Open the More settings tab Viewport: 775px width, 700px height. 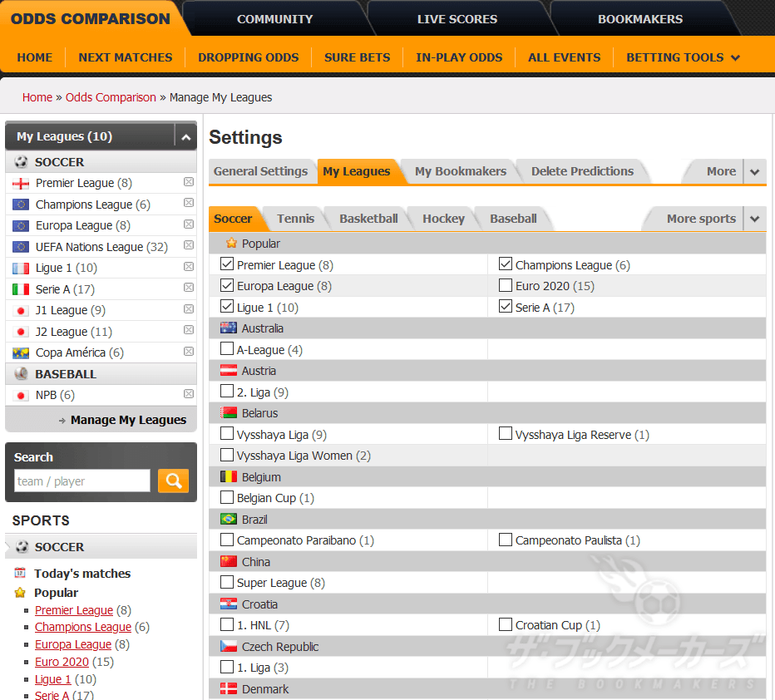click(721, 171)
